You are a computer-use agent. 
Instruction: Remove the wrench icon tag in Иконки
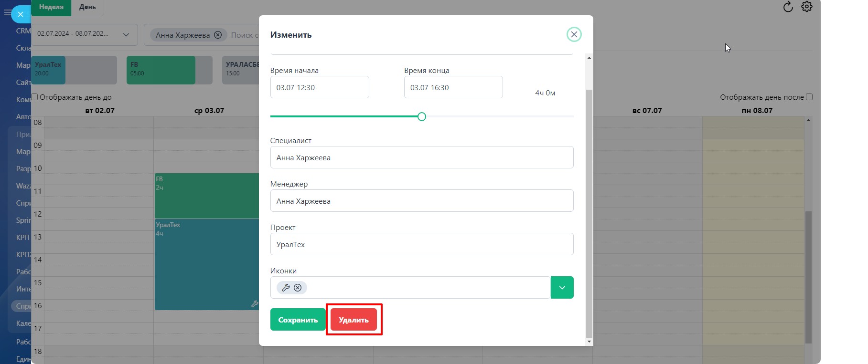click(x=298, y=288)
